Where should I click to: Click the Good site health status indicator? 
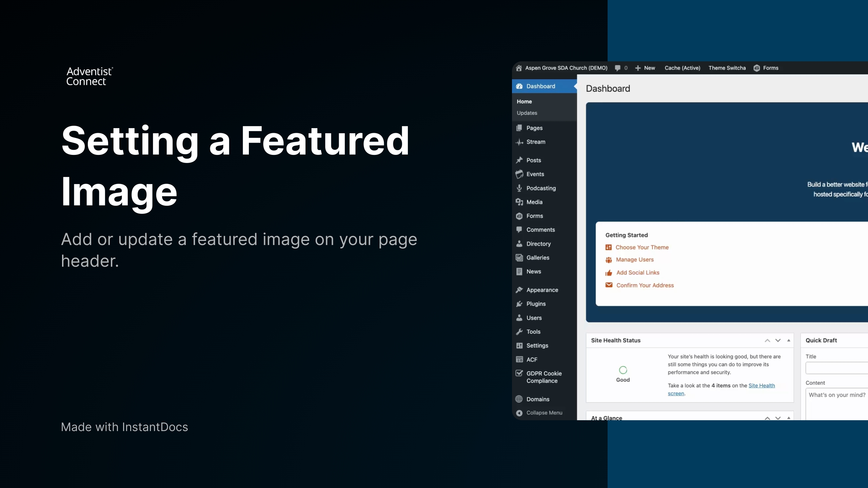coord(623,374)
